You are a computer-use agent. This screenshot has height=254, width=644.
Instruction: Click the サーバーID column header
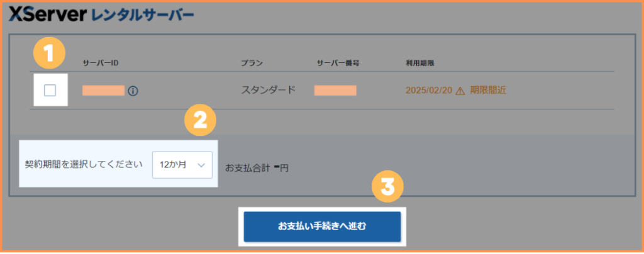coord(101,63)
